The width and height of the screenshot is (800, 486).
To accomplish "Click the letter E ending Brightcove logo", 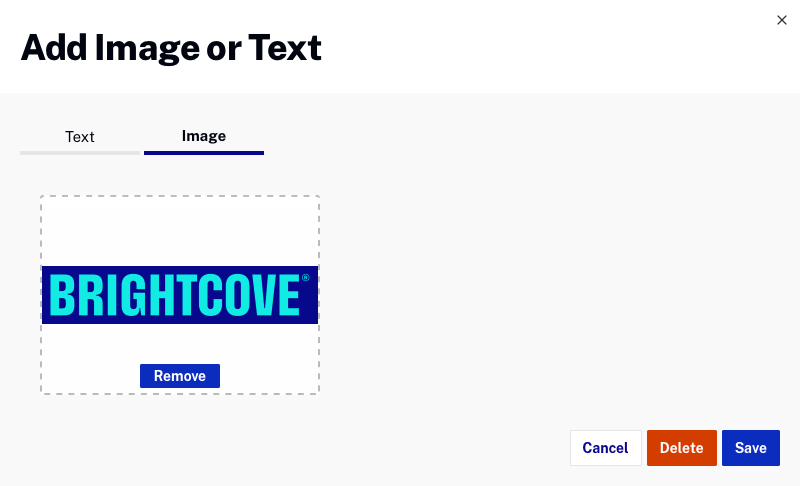I will 289,295.
